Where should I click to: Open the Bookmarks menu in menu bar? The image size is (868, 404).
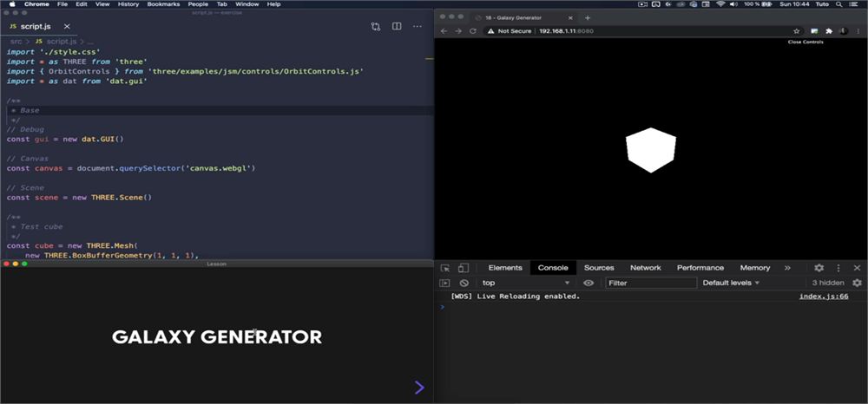click(163, 3)
